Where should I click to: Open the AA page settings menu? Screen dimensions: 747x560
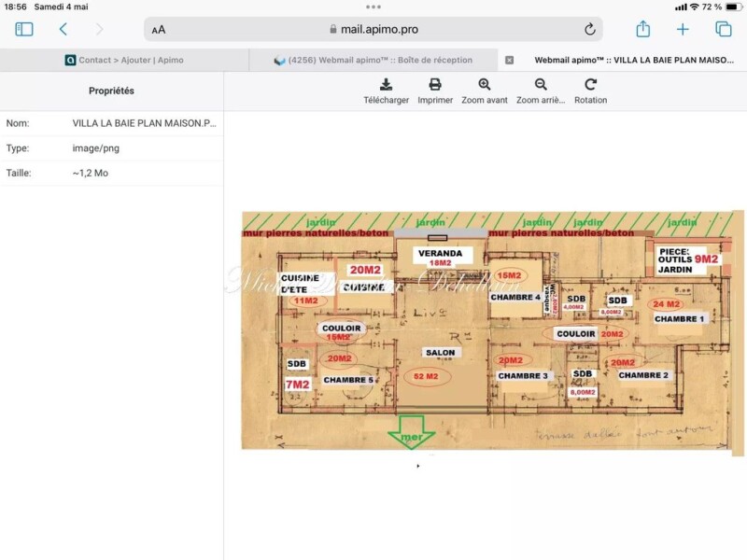tap(159, 29)
